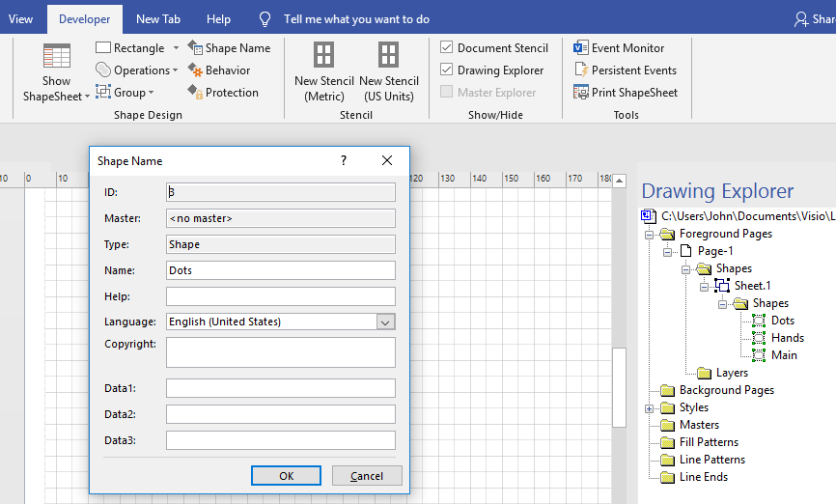Uncheck the Drawing Explorer checkbox
836x504 pixels.
tap(447, 70)
